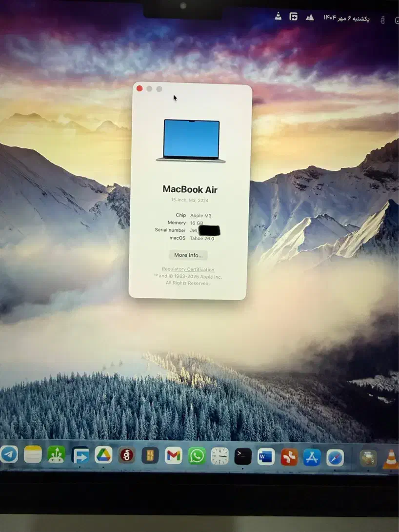Open the dark red swirl app in Dock

(x=126, y=455)
